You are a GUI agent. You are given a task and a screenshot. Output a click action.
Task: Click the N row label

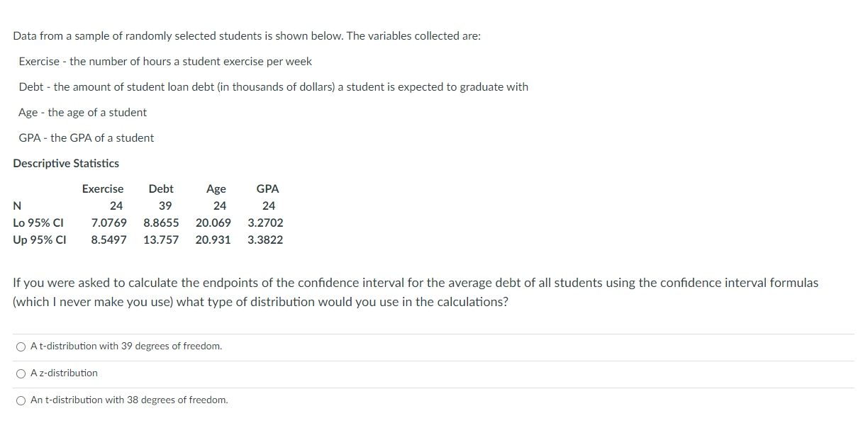coord(17,205)
